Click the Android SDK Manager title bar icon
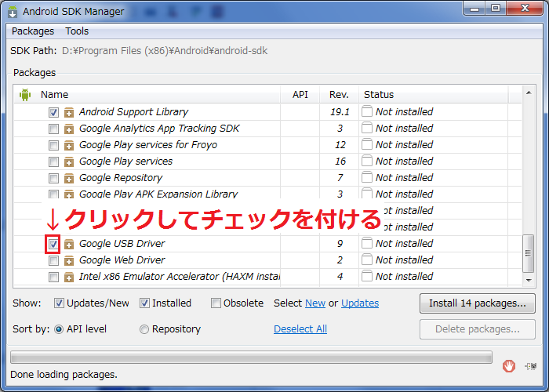 point(13,12)
